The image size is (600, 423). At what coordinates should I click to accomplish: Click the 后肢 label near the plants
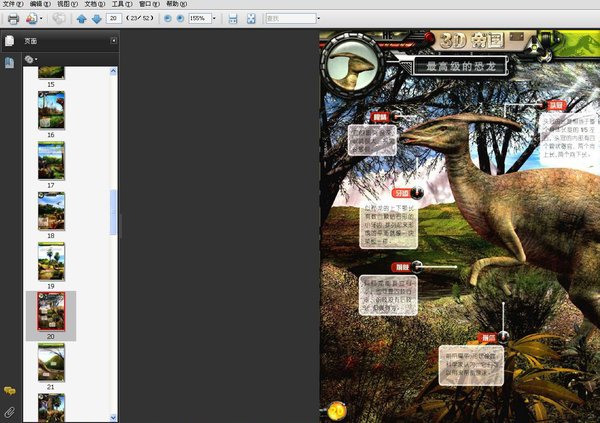[488, 338]
